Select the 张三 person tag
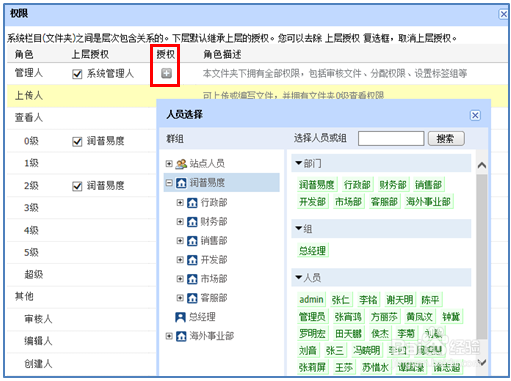 click(x=335, y=350)
